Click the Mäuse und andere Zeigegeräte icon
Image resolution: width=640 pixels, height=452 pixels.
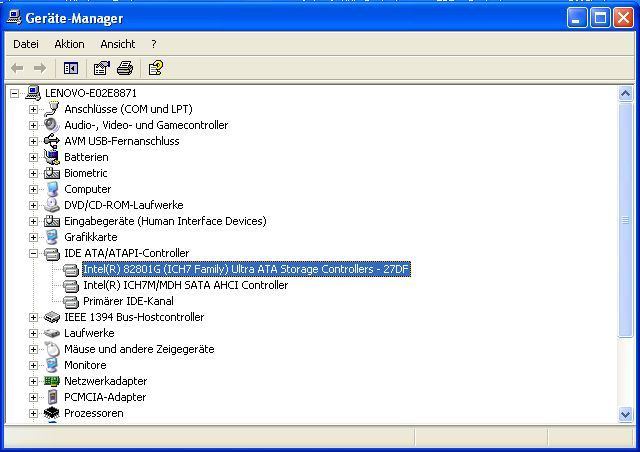(52, 349)
